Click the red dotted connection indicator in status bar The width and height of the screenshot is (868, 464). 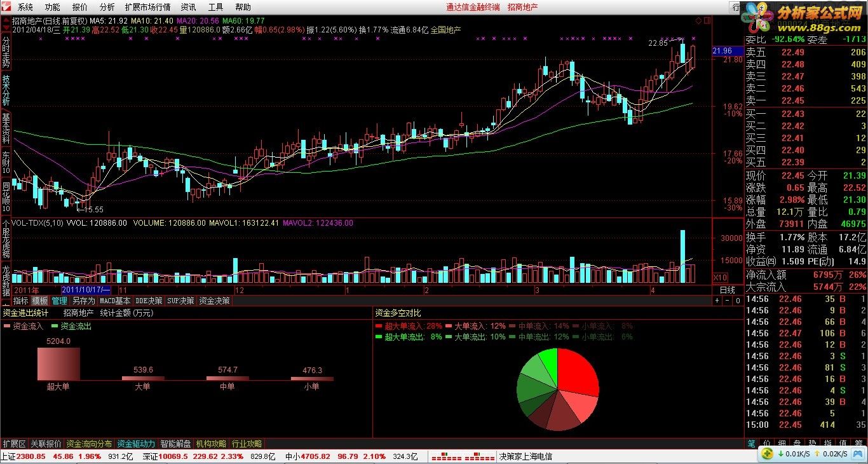click(462, 456)
